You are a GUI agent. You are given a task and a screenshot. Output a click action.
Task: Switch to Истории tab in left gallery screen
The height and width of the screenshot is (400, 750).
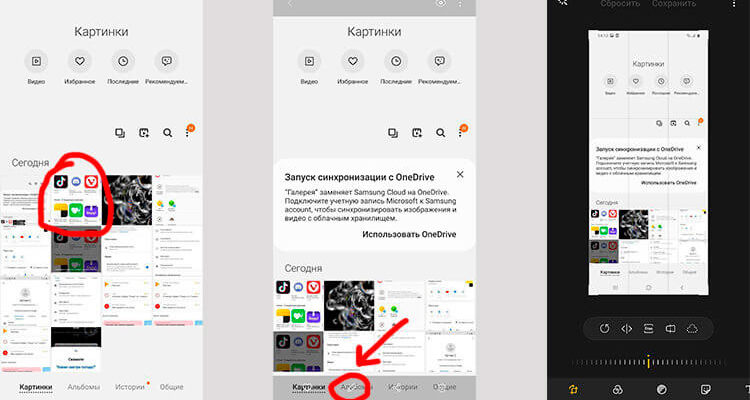tap(130, 387)
